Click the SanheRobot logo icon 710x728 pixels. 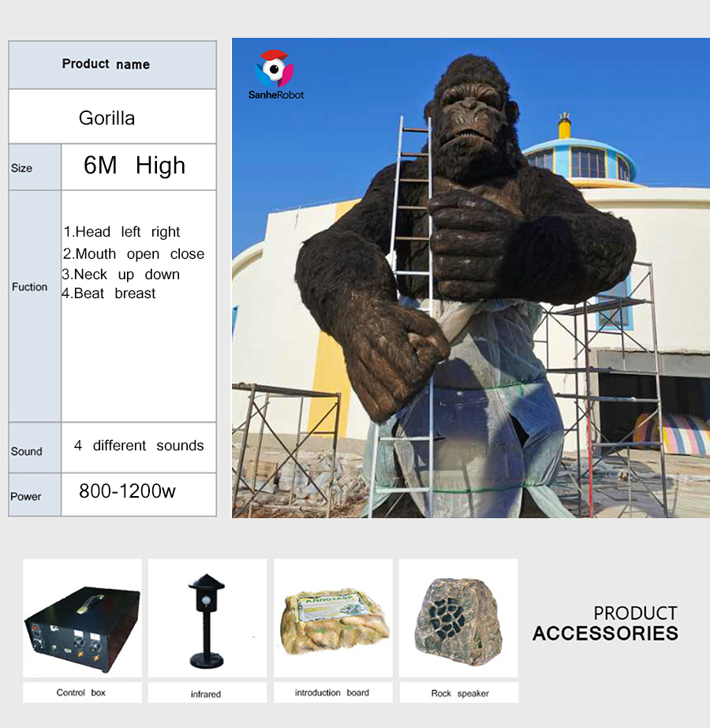point(275,69)
